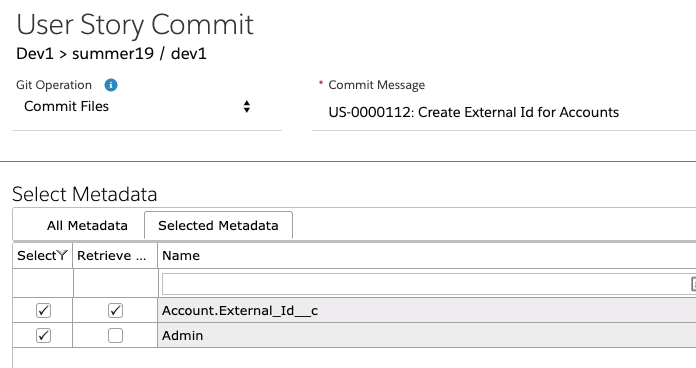Uncheck Select box for Account.External_Id__c
This screenshot has width=696, height=368.
click(x=43, y=310)
